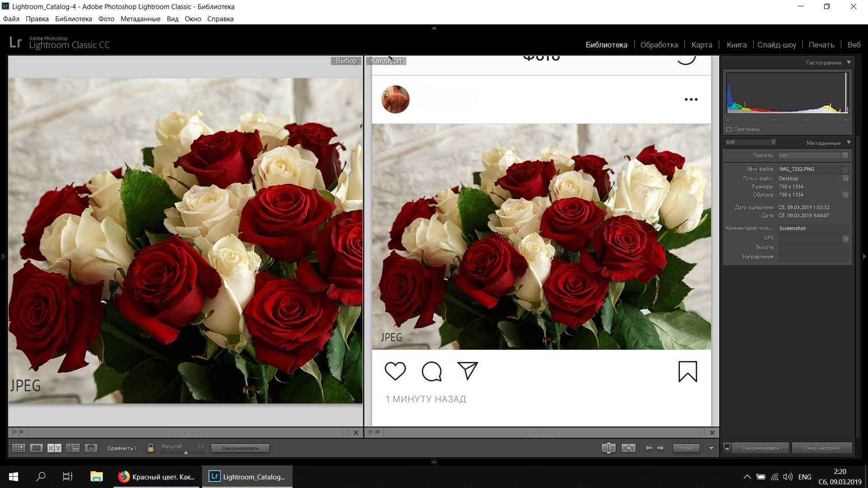Switch to Loupe view icon
This screenshot has width=868, height=488.
tap(37, 448)
